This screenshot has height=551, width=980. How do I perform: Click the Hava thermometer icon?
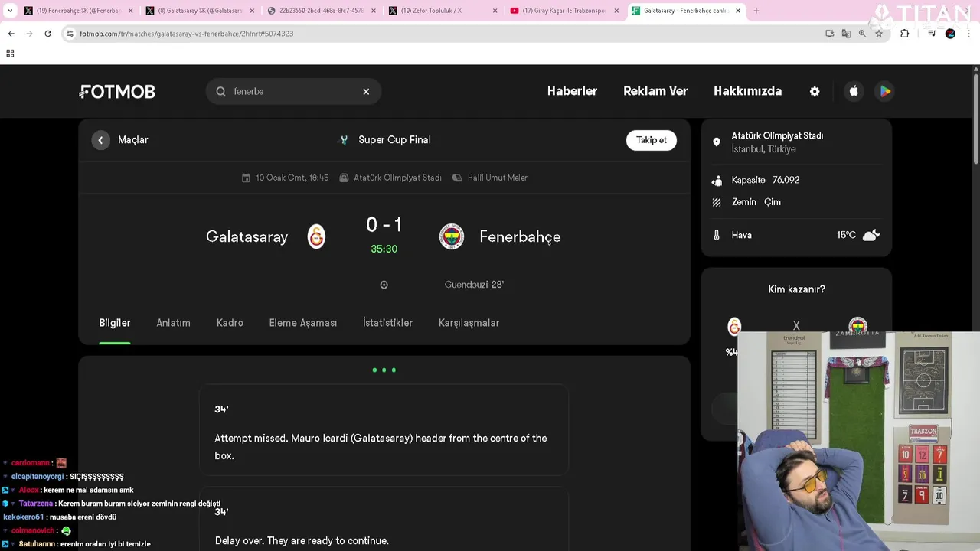click(x=717, y=235)
